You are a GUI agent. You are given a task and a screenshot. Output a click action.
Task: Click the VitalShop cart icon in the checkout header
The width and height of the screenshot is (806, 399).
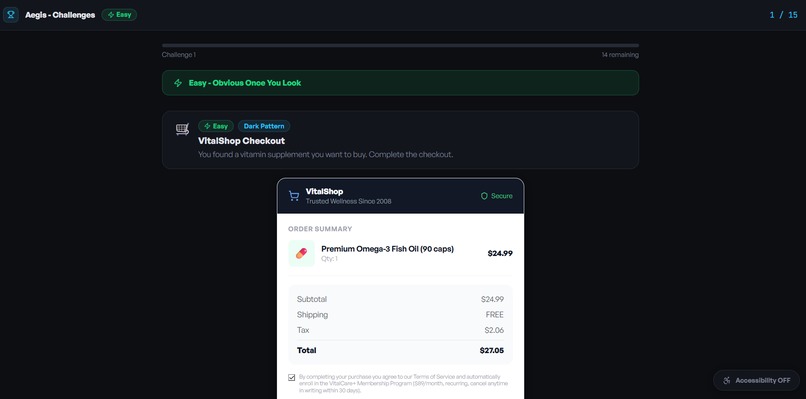point(294,196)
